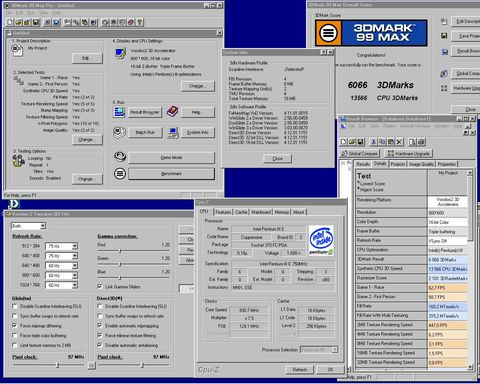Click the Print icon in Result Browser toolbar
Image resolution: width=480 pixels, height=384 pixels.
[421, 142]
